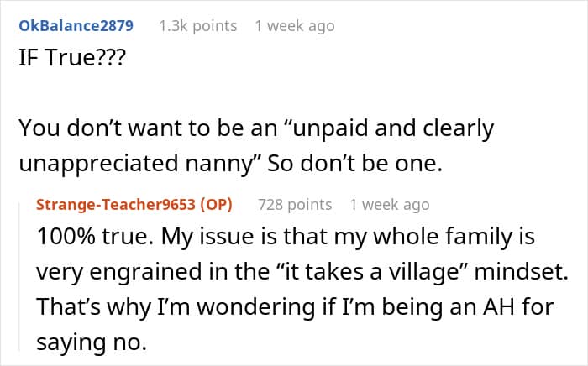This screenshot has height=366, width=588.
Task: Click the top comment's "1 week ago" timestamp
Action: 294,25
